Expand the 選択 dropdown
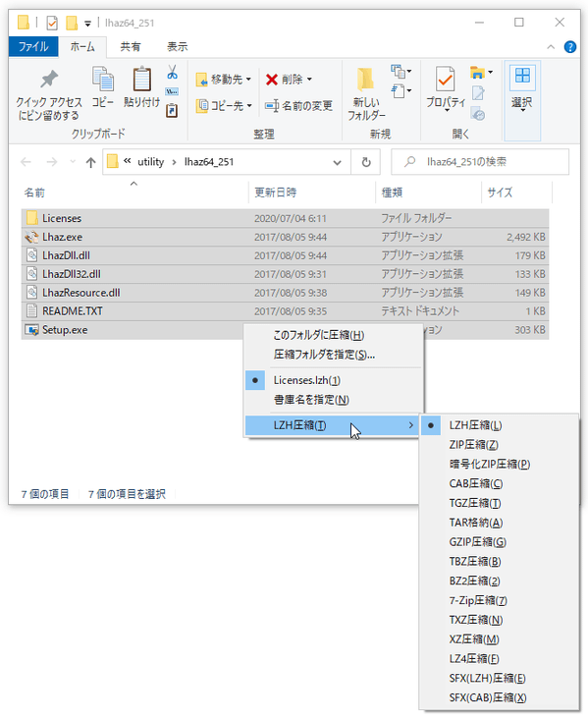The height and width of the screenshot is (720, 588). (x=522, y=100)
